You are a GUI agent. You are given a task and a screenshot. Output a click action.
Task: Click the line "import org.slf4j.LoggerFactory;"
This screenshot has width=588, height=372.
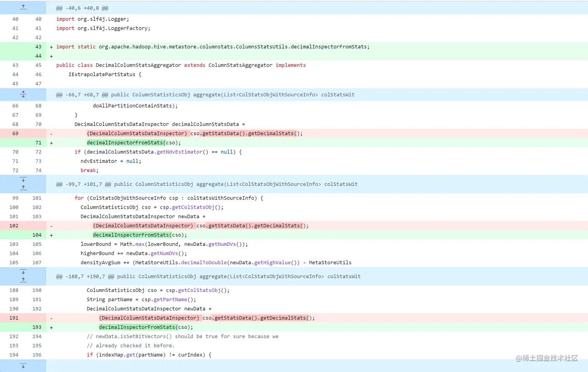click(x=103, y=28)
